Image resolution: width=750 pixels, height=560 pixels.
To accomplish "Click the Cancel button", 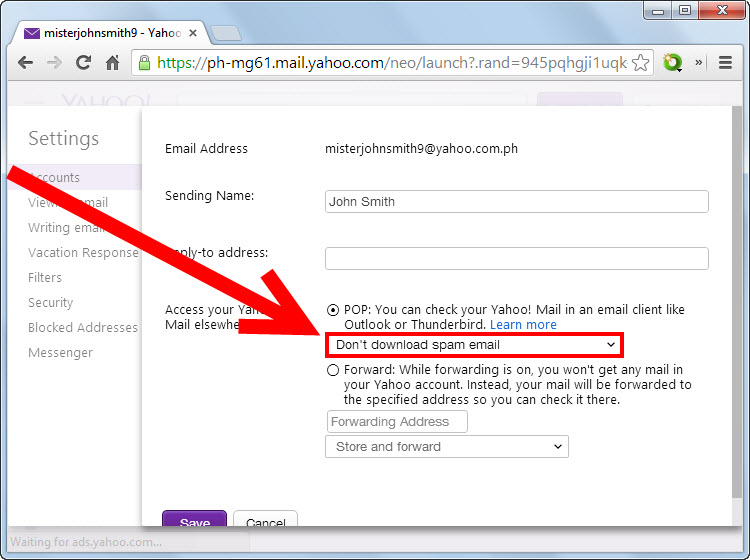I will pos(265,519).
